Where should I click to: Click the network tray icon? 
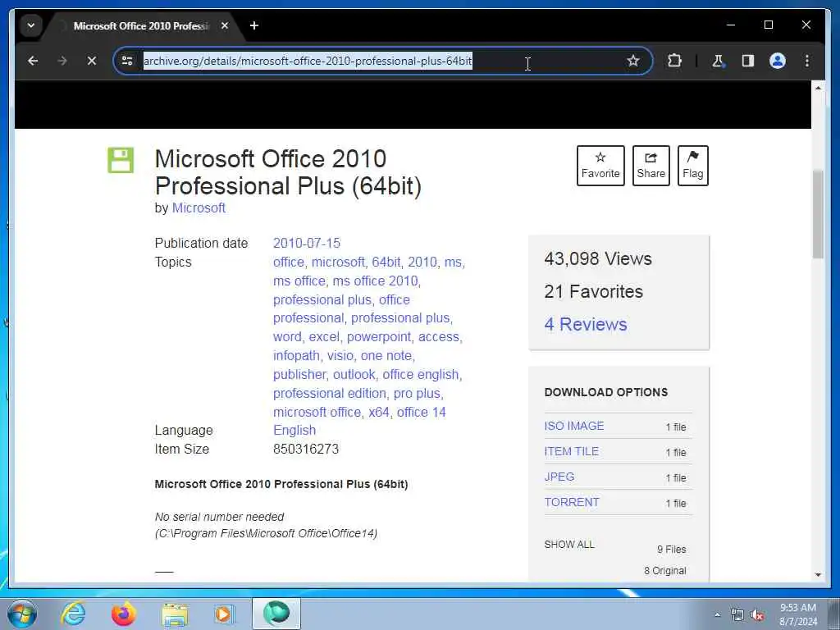point(737,615)
